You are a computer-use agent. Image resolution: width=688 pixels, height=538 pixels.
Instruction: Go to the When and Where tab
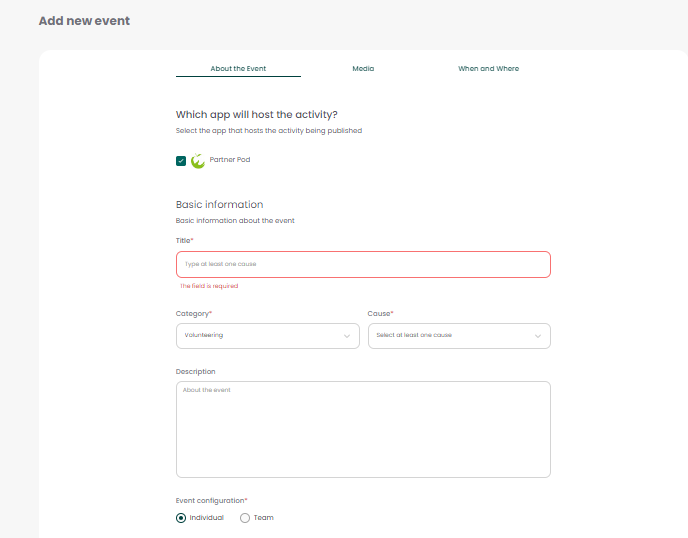click(x=488, y=69)
